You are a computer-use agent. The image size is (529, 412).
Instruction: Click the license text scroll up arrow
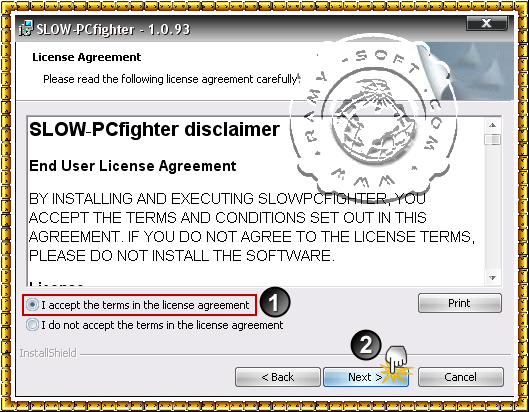pos(492,125)
